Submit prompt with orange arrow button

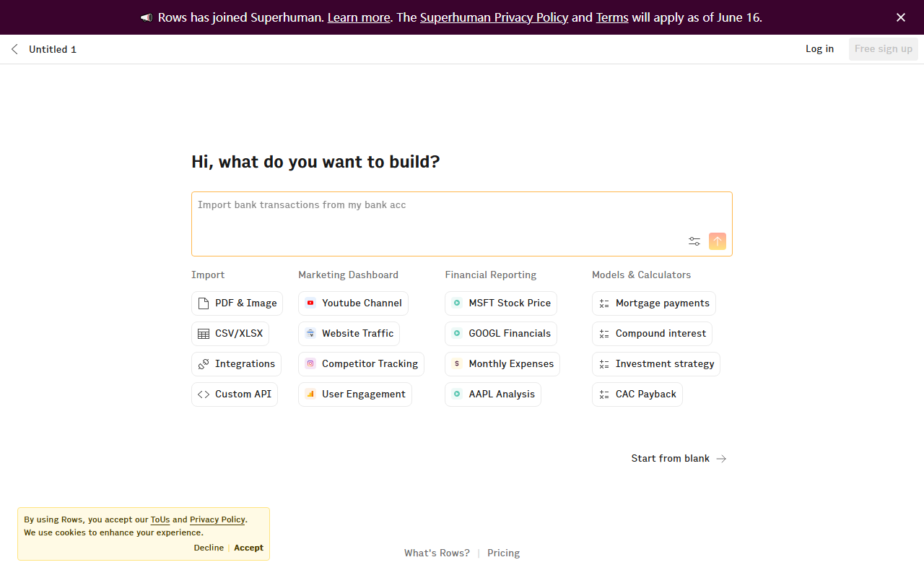point(718,241)
